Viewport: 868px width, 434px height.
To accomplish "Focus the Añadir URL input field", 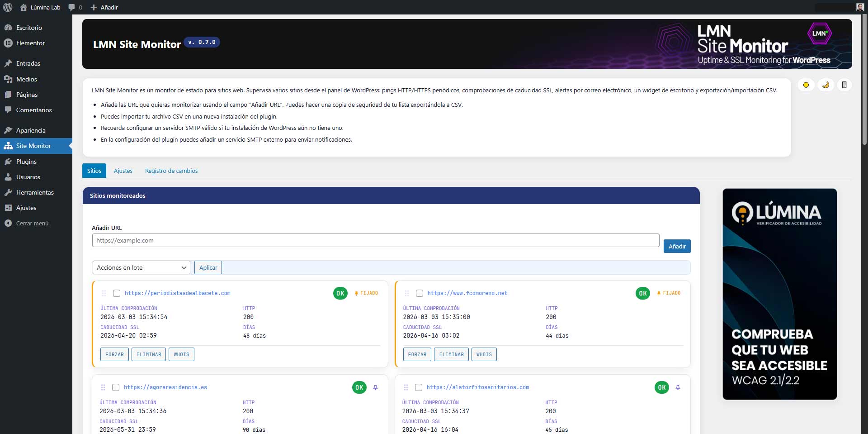I will point(375,240).
